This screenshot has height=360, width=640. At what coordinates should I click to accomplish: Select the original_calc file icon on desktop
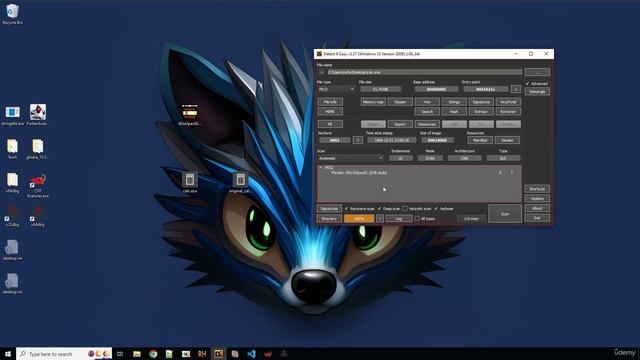[x=240, y=182]
